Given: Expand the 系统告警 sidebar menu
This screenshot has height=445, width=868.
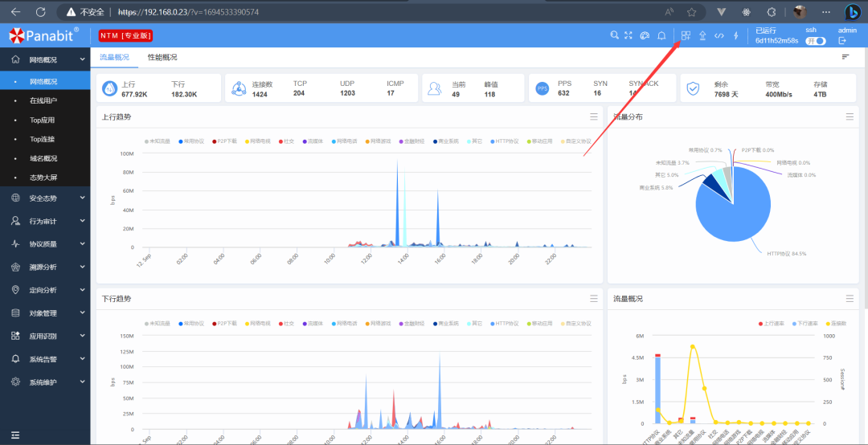Looking at the screenshot, I should (x=45, y=359).
